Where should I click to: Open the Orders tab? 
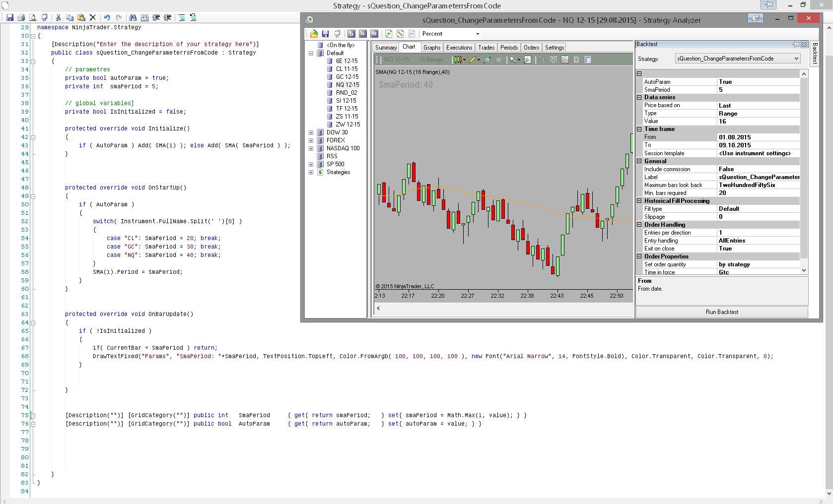pyautogui.click(x=532, y=48)
